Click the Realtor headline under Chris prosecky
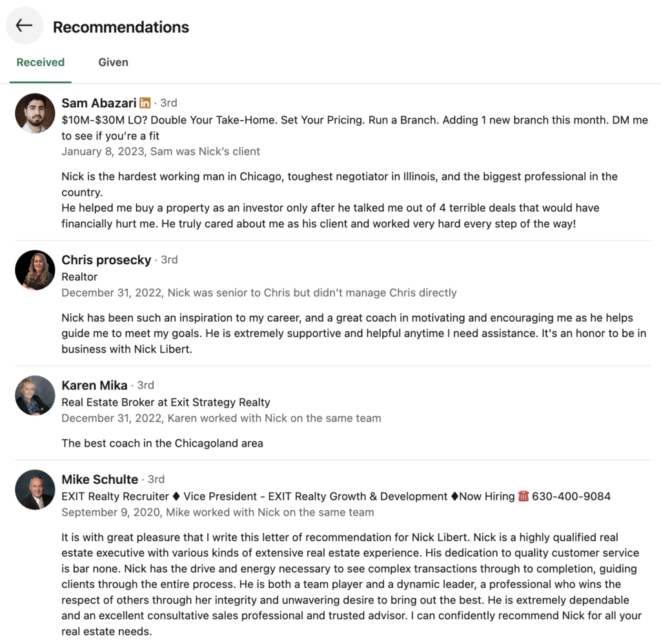Viewport: 661px width, 644px height. [79, 277]
